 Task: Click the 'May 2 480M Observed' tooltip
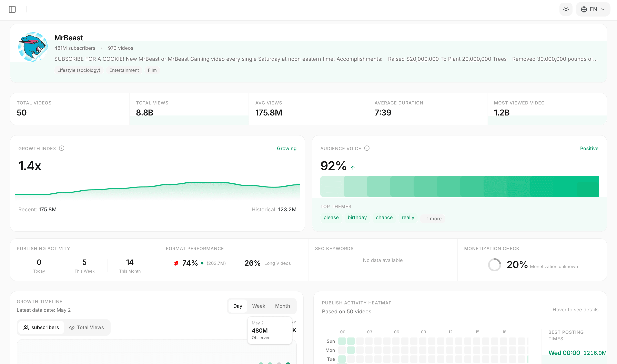(270, 330)
